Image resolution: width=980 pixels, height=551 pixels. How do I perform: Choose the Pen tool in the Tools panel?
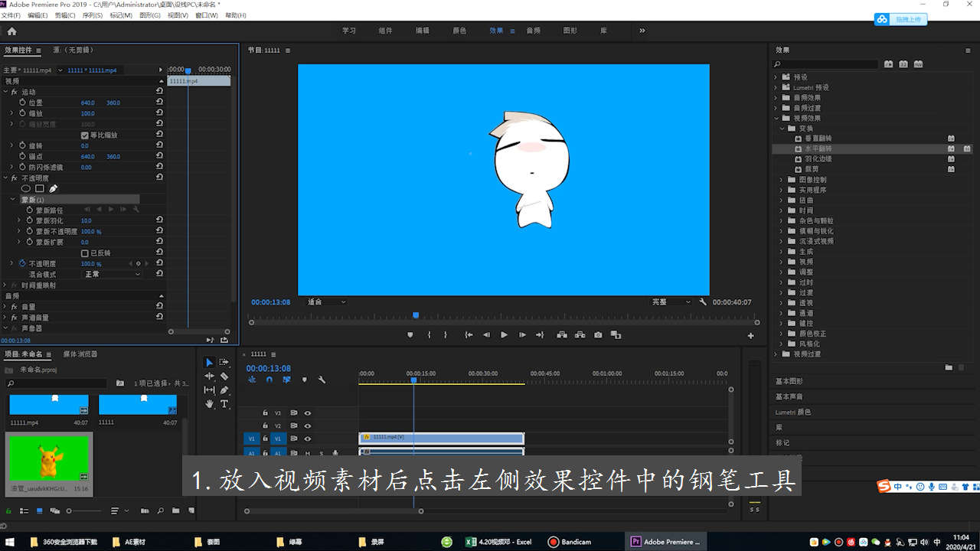tap(224, 390)
